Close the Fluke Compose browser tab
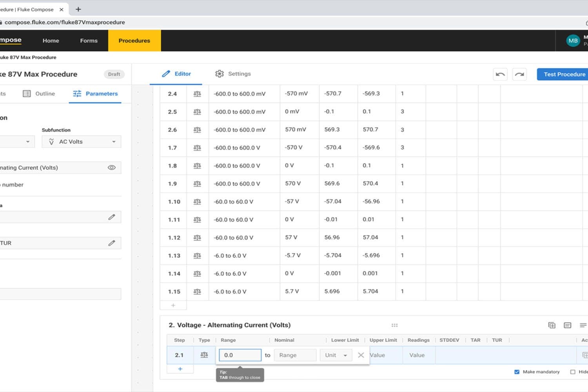This screenshot has height=392, width=588. pos(61,9)
